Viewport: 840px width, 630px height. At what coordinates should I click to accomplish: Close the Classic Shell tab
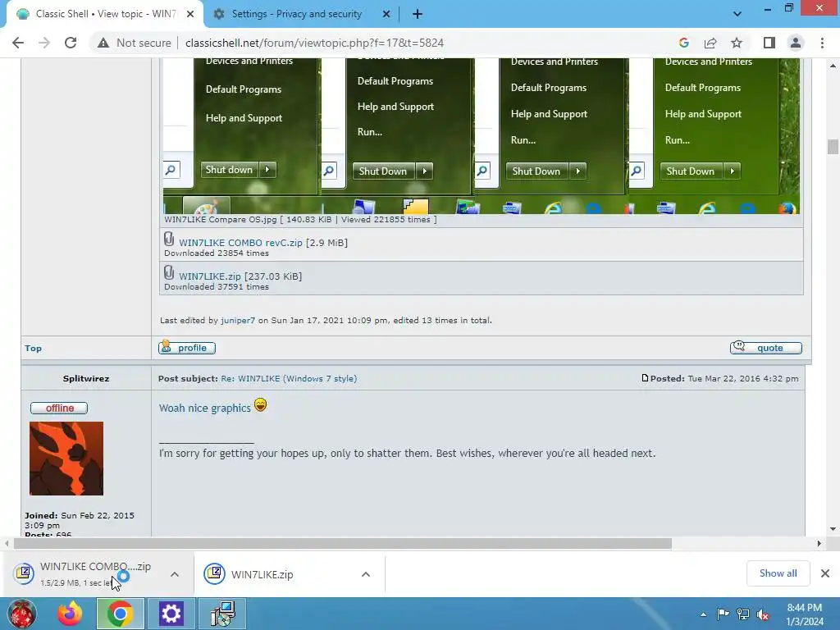(x=190, y=14)
